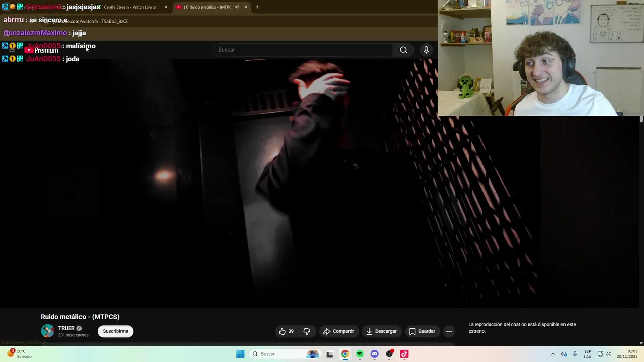Open the weather widget showing 20°C Soleado
The width and height of the screenshot is (644, 362).
pyautogui.click(x=19, y=353)
